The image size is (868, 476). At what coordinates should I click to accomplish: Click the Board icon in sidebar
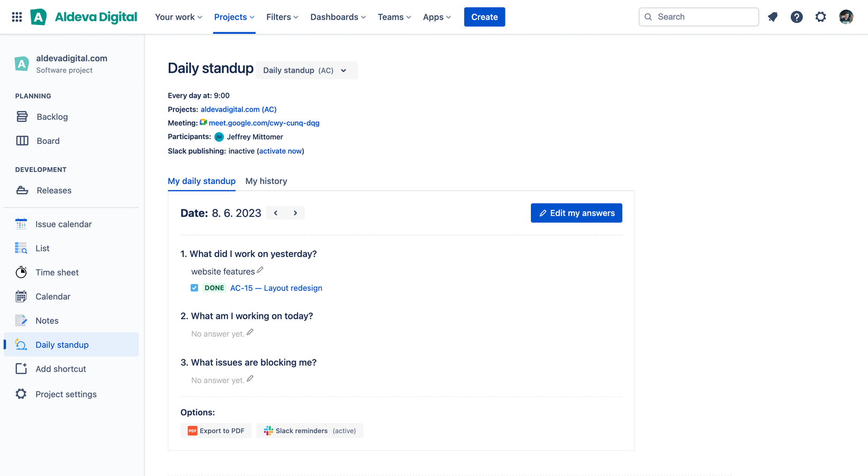tap(22, 141)
